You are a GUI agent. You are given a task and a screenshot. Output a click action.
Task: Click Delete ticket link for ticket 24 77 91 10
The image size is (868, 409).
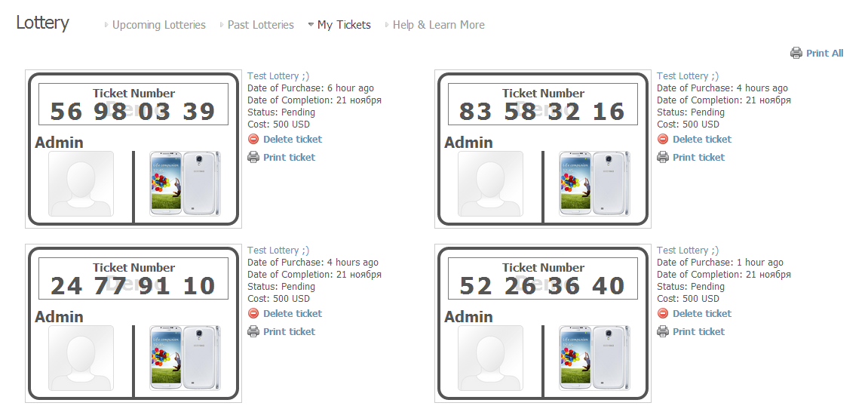click(293, 314)
